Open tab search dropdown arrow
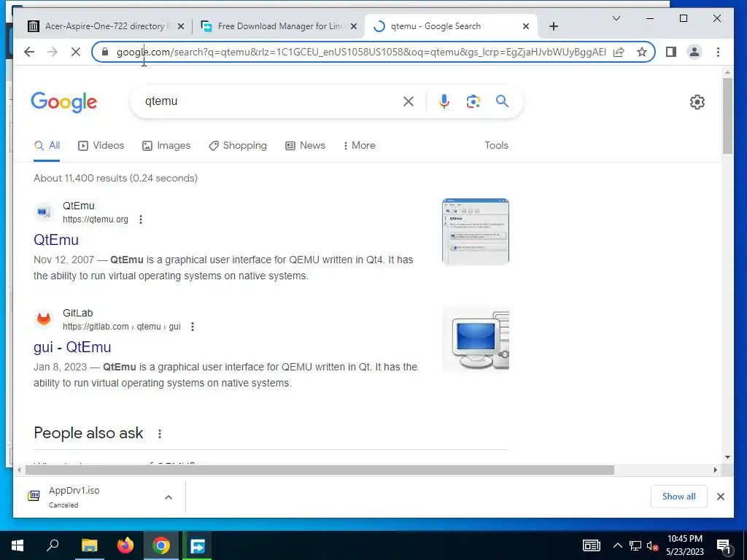The width and height of the screenshot is (747, 560). tap(616, 18)
